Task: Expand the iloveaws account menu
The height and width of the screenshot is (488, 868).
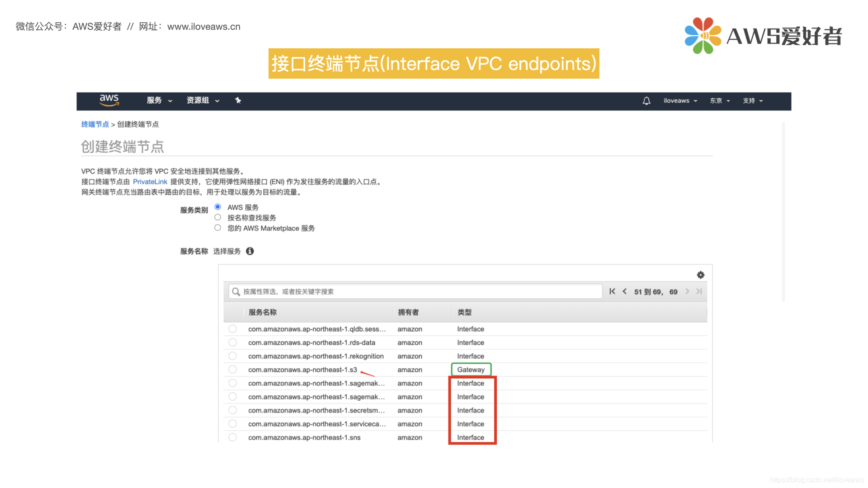Action: tap(680, 101)
